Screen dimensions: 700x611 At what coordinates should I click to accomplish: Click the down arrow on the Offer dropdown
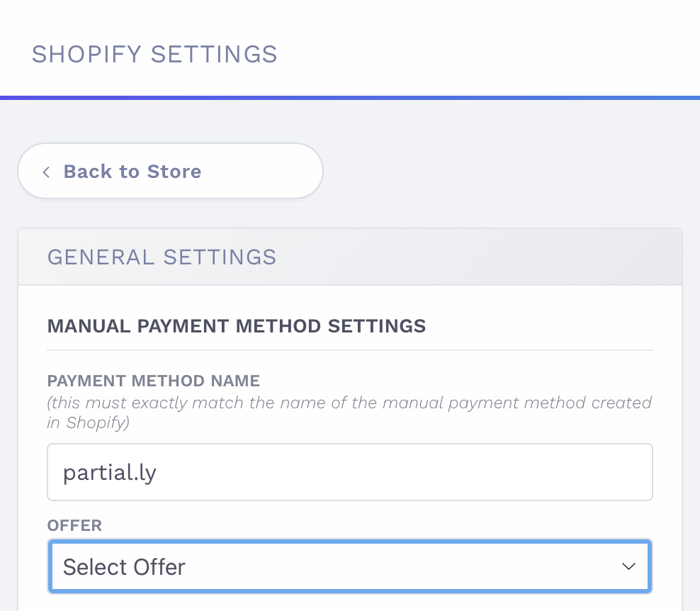tap(628, 566)
